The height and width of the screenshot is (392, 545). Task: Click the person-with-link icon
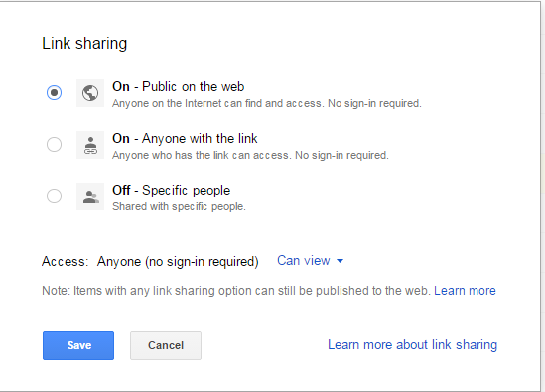click(x=90, y=145)
